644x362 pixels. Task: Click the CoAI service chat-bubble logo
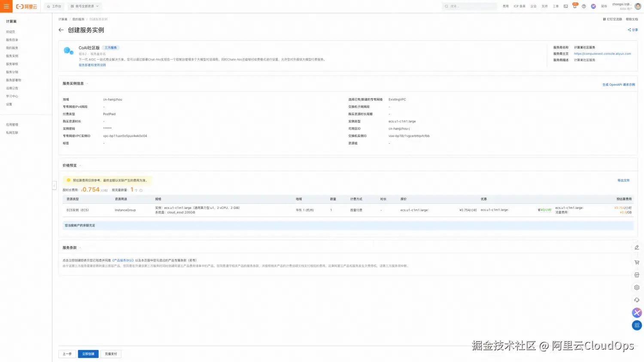(68, 51)
